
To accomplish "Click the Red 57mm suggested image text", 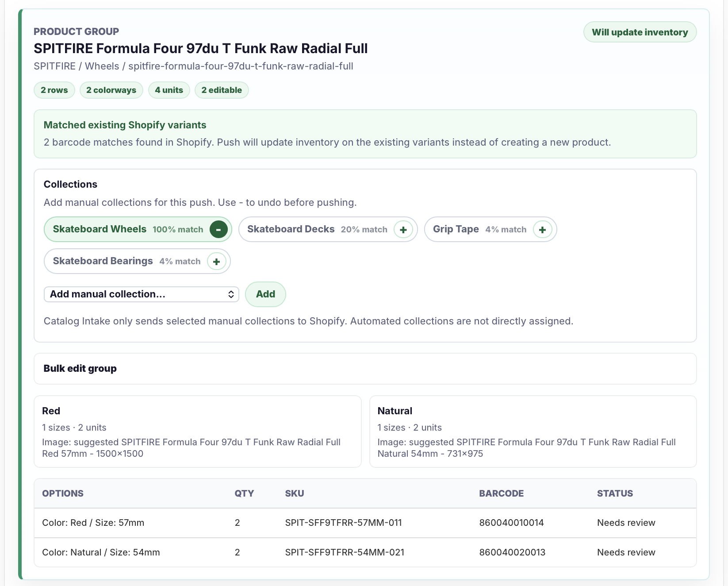I will 191,448.
